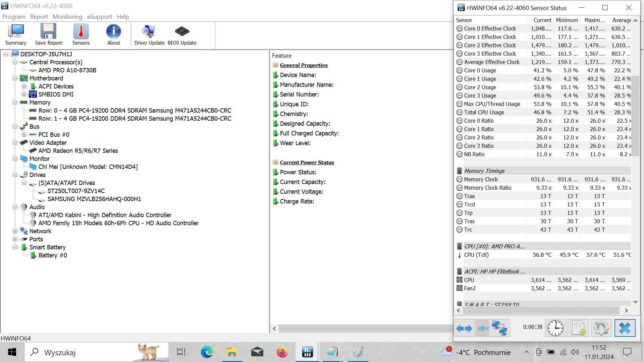The width and height of the screenshot is (644, 362).
Task: Toggle visibility of Memory Clock sensor
Action: point(460,179)
